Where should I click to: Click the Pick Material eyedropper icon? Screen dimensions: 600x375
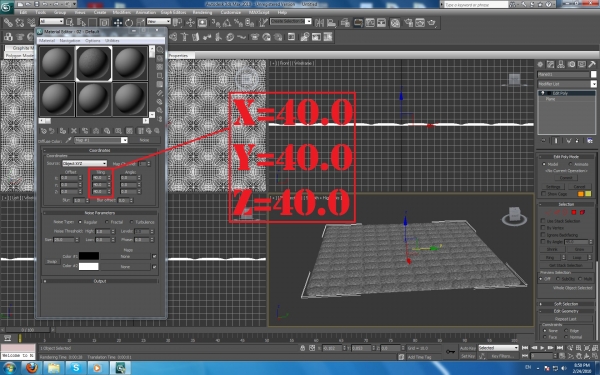tap(68, 140)
